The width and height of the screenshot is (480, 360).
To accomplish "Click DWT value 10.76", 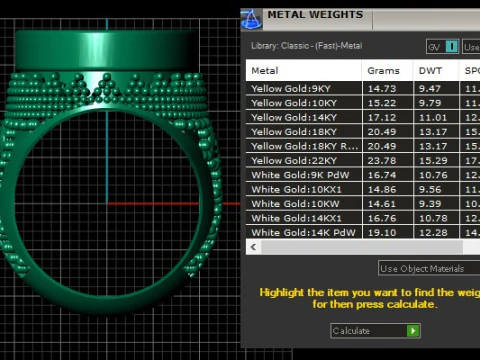I will [433, 175].
